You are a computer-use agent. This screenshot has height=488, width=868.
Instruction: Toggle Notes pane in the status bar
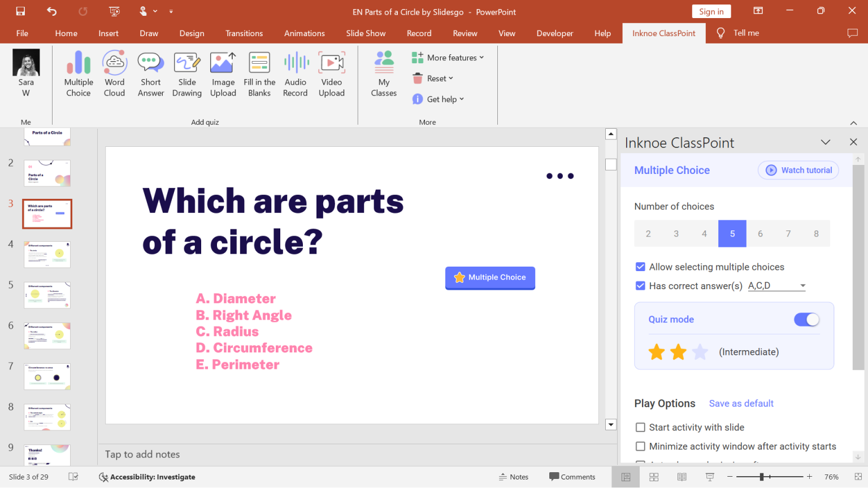click(x=513, y=477)
